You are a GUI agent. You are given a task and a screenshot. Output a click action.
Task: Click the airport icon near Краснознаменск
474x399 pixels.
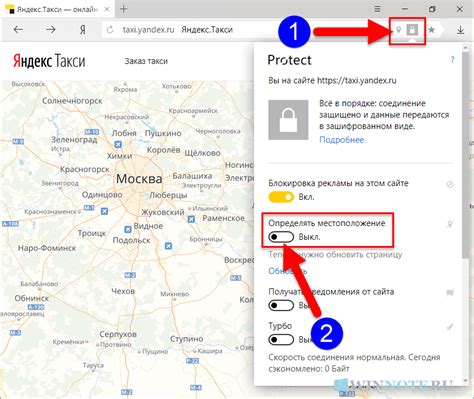104,211
